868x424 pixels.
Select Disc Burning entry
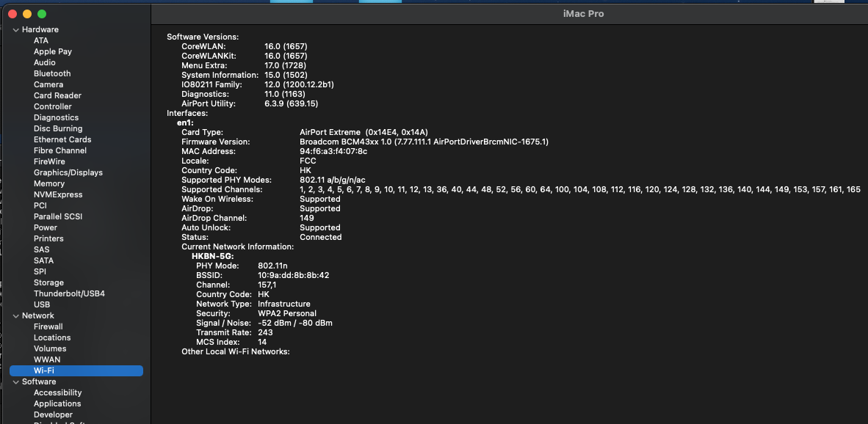coord(58,129)
